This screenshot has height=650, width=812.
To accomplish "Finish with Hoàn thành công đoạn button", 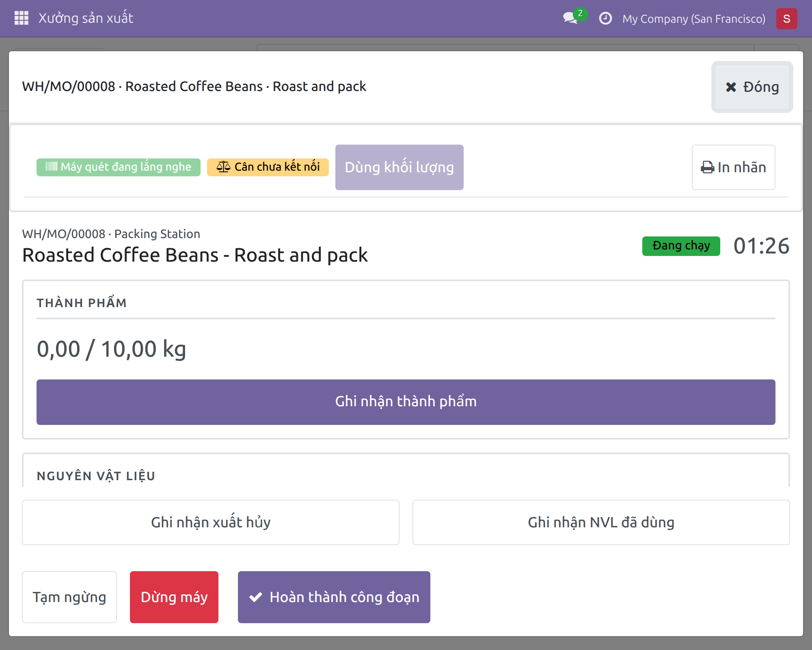I will [334, 597].
